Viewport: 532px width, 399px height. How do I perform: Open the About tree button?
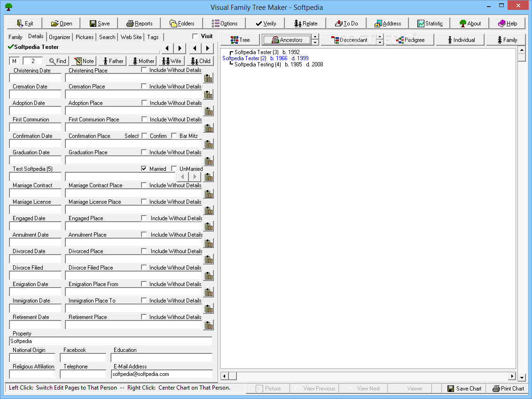pyautogui.click(x=470, y=24)
